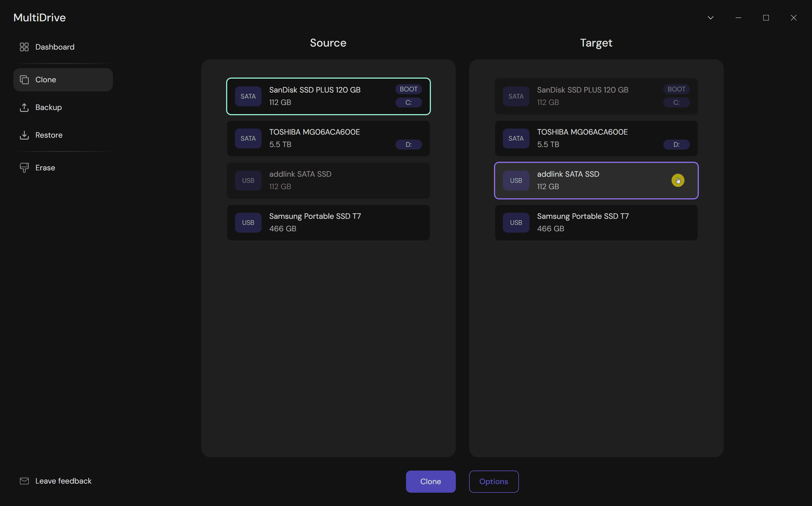Select TOSHIBA MG06ACA600E in the Target list

(596, 138)
